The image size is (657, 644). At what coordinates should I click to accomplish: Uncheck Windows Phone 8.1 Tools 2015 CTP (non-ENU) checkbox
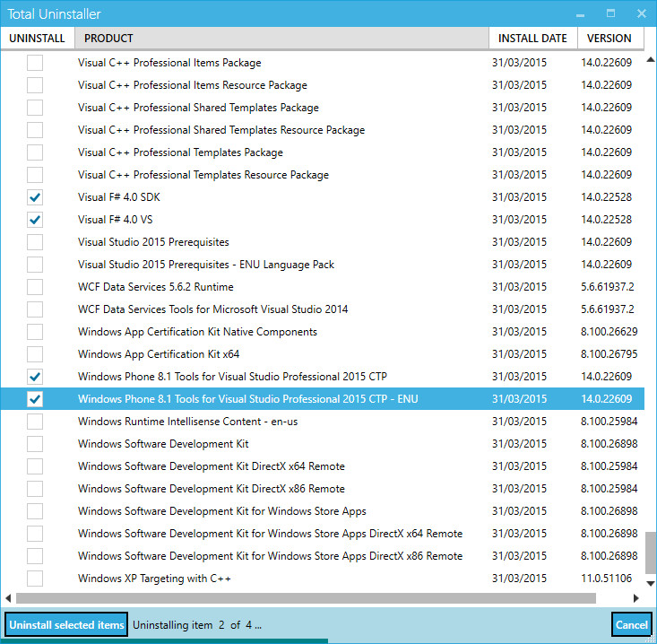point(35,377)
